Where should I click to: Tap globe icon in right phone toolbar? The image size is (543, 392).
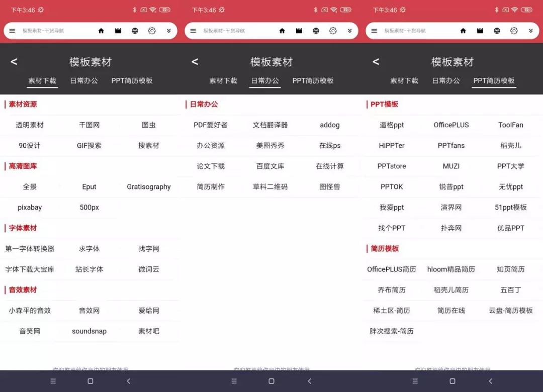497,31
